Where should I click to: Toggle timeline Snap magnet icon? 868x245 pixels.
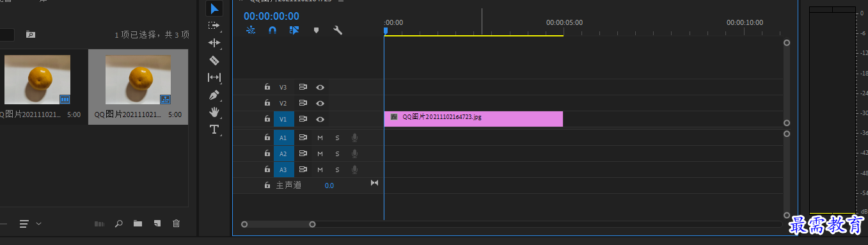click(272, 30)
